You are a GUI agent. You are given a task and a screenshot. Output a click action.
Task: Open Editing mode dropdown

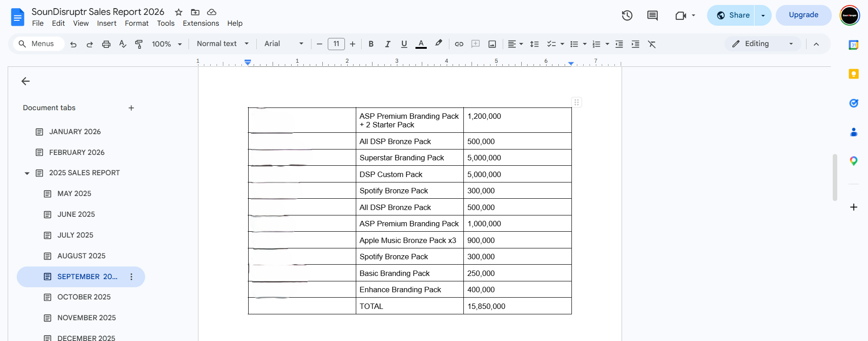tap(763, 44)
